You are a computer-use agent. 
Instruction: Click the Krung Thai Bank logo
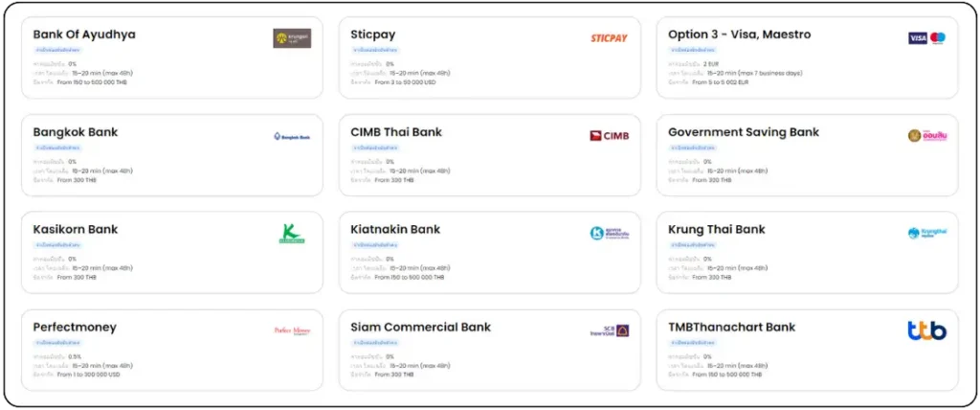(x=926, y=233)
